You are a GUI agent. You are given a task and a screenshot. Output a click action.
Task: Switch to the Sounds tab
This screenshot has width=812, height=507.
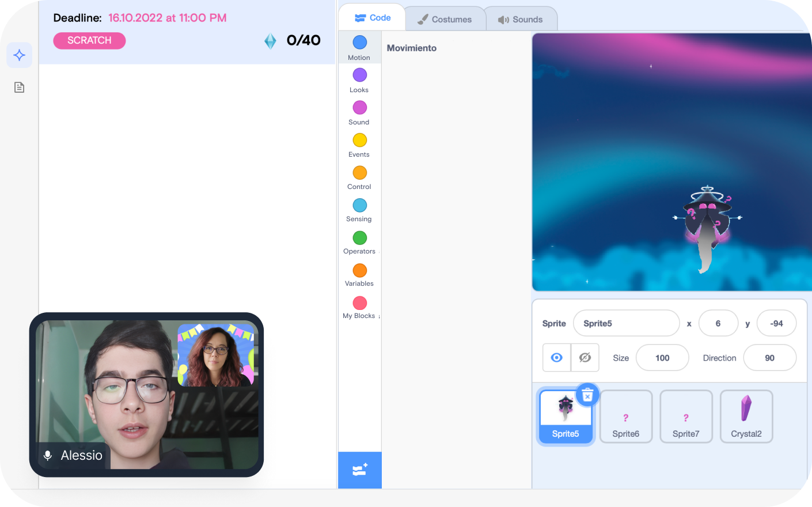click(x=521, y=20)
